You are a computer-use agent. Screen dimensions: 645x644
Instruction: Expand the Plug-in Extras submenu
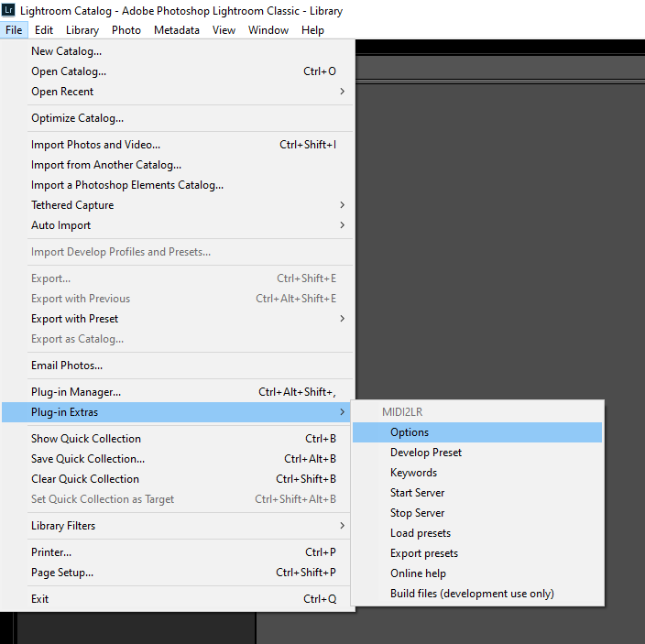coord(176,412)
